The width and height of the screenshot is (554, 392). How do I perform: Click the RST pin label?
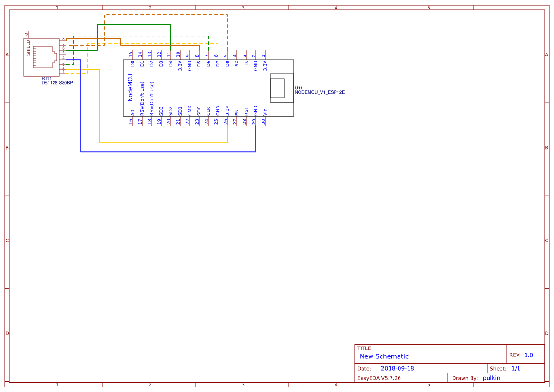246,111
